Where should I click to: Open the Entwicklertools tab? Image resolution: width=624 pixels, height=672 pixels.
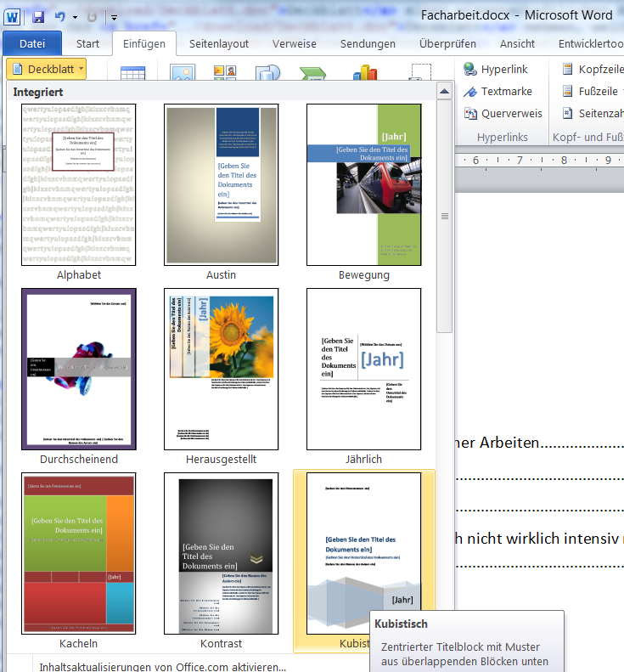coord(590,43)
